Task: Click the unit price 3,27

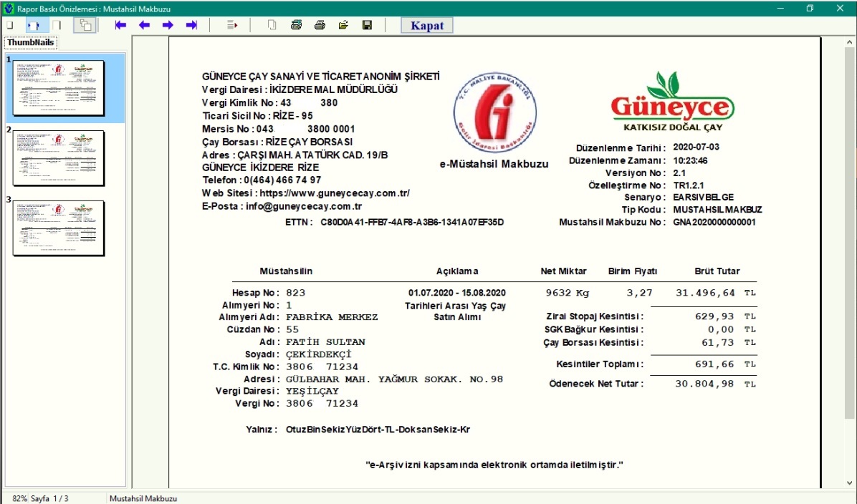Action: click(639, 293)
